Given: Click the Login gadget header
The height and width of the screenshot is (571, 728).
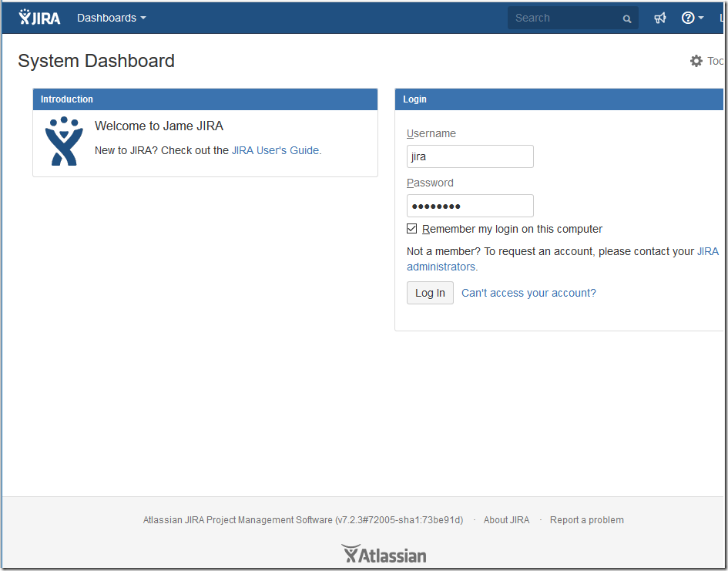Looking at the screenshot, I should click(559, 99).
